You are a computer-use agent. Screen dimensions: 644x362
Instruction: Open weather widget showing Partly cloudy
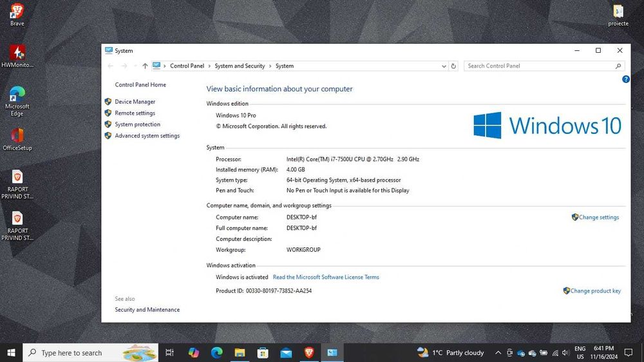[450, 352]
